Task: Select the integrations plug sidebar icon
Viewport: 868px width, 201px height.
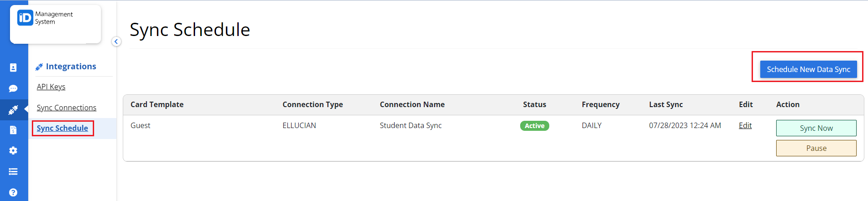Action: coord(13,110)
